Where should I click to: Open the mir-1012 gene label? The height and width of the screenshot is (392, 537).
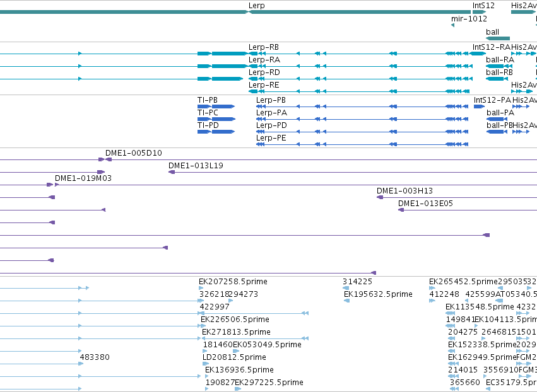pos(469,18)
